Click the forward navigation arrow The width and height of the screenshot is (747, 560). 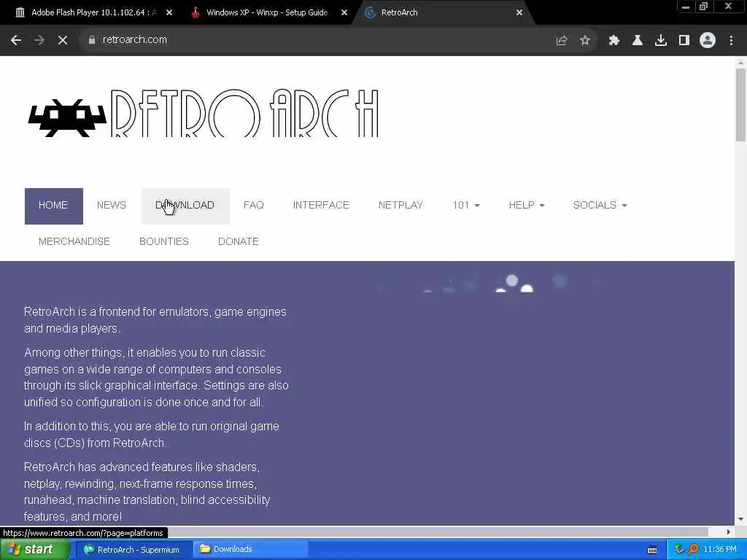(39, 40)
